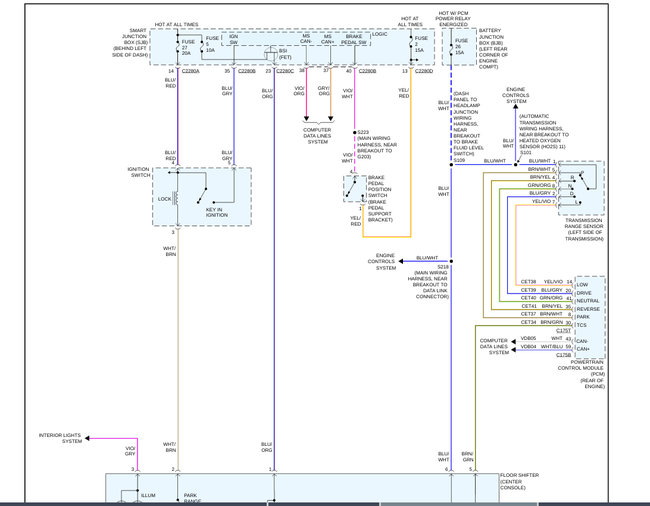Click the CET37 circuit label
Image resolution: width=650 pixels, height=506 pixels.
point(529,314)
